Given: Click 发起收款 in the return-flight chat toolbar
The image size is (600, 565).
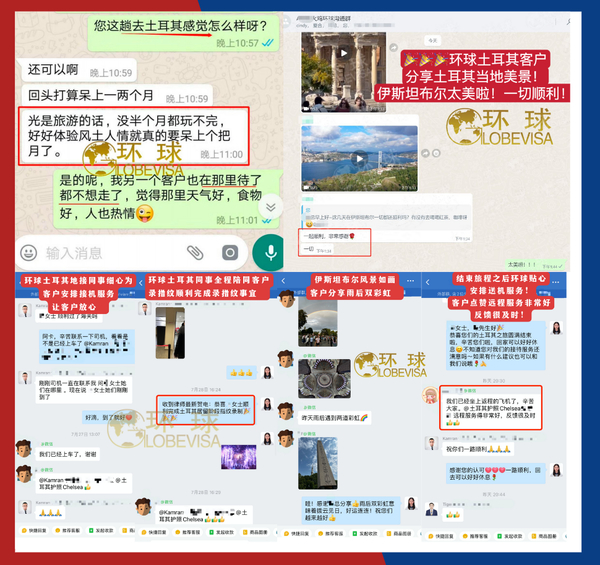Looking at the screenshot, I should point(510,536).
